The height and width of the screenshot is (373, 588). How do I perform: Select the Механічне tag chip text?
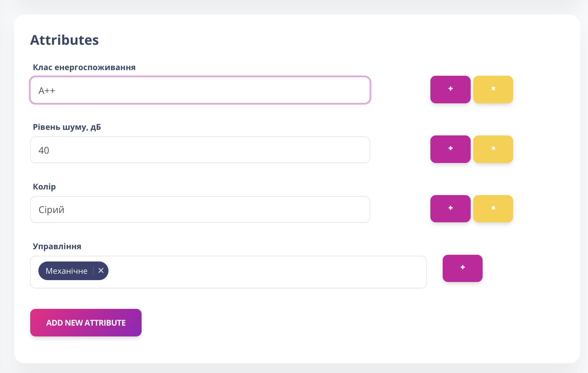click(66, 271)
